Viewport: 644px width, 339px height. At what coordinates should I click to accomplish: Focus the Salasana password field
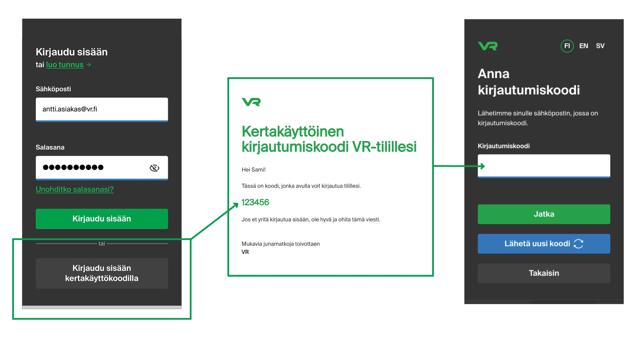(102, 168)
